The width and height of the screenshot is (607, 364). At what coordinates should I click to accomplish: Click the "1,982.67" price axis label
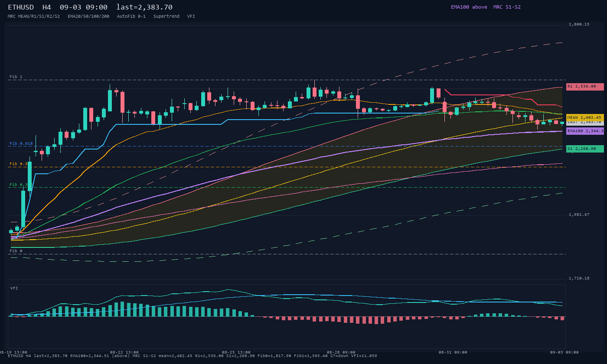pos(579,214)
